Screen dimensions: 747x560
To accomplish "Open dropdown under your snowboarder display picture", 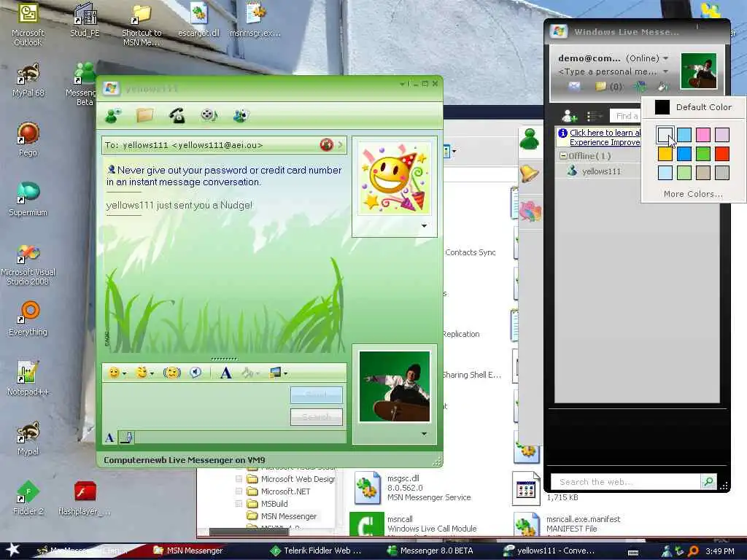I will coord(424,434).
